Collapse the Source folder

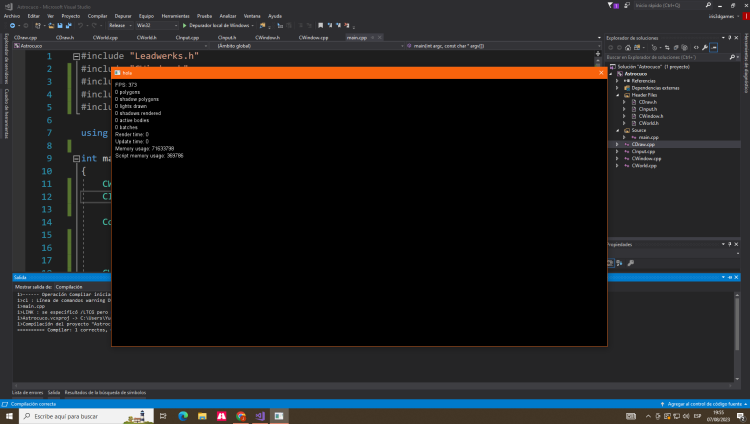point(618,130)
